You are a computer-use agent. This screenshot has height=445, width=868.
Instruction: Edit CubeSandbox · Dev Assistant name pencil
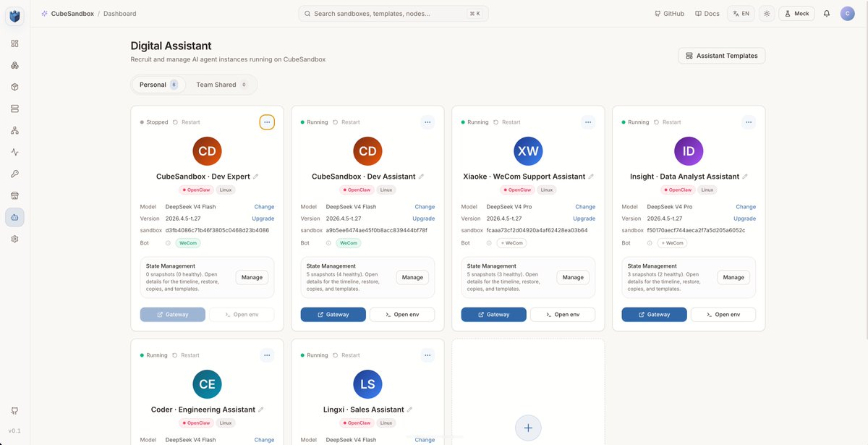[421, 177]
